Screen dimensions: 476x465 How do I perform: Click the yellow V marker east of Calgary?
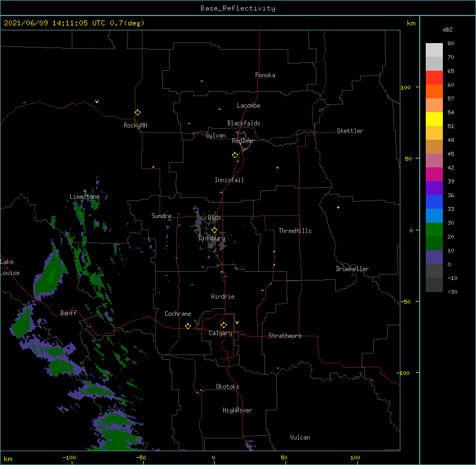[237, 323]
